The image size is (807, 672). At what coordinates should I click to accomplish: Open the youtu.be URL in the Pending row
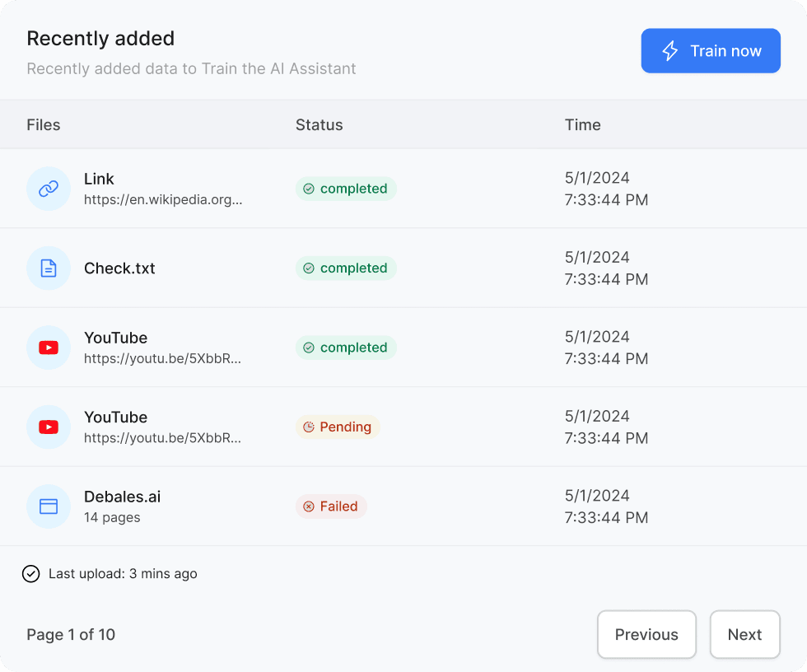pyautogui.click(x=162, y=438)
